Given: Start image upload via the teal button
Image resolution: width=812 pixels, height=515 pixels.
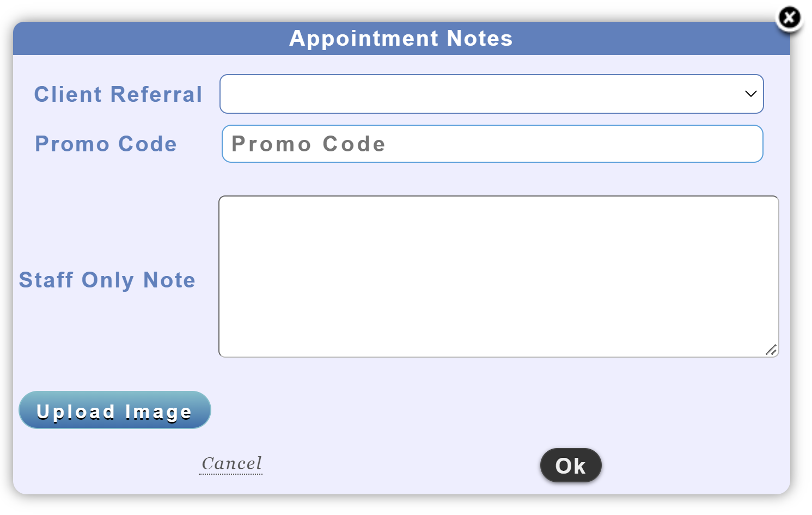Looking at the screenshot, I should point(114,410).
